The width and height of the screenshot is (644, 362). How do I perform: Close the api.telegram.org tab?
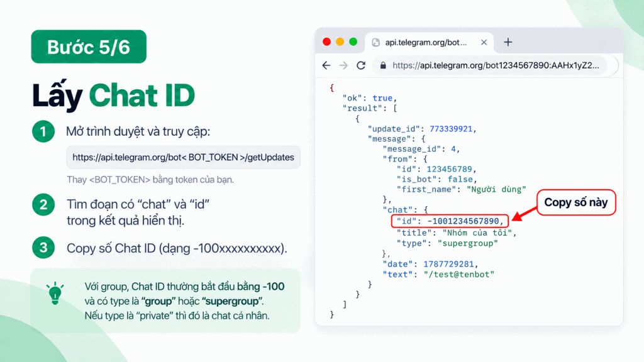(484, 42)
